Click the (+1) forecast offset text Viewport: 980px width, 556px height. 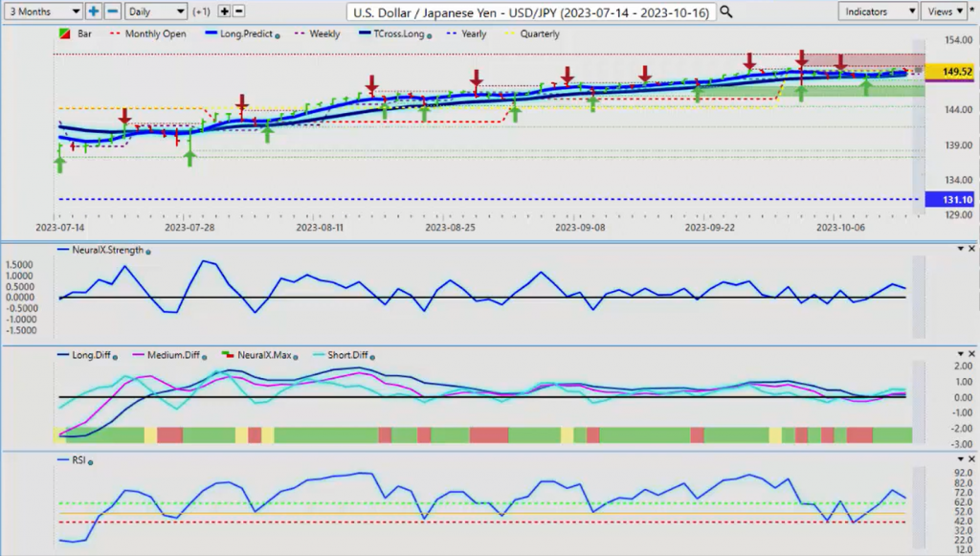201,11
